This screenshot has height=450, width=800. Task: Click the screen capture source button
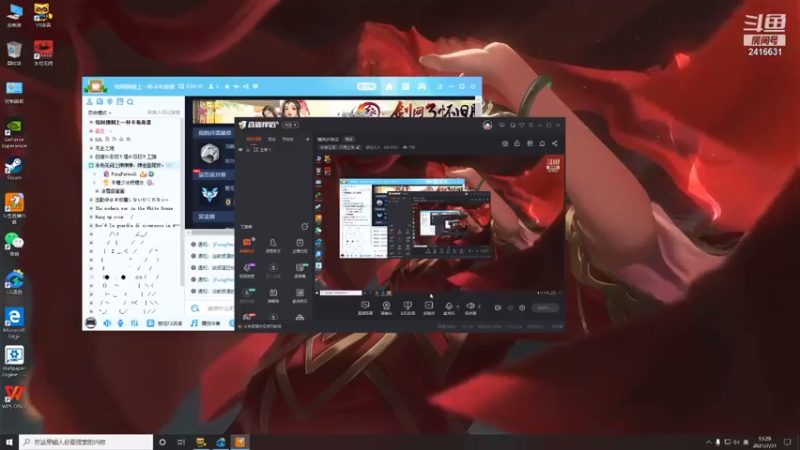(x=365, y=308)
